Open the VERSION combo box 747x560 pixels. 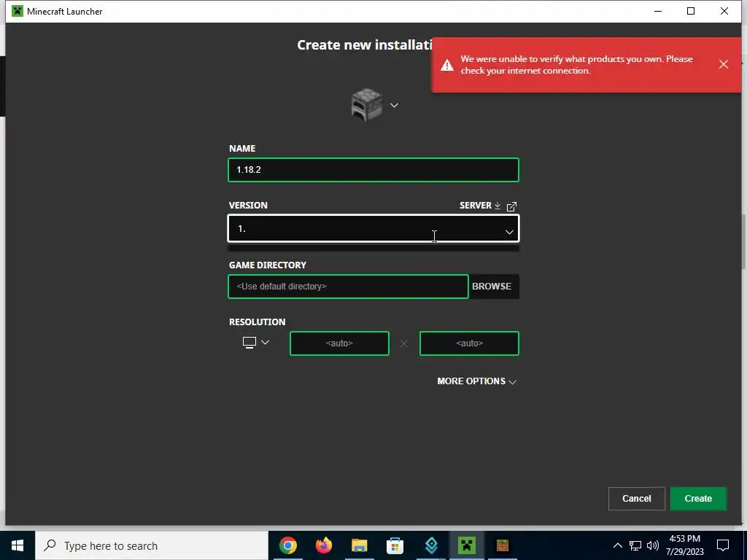click(373, 229)
